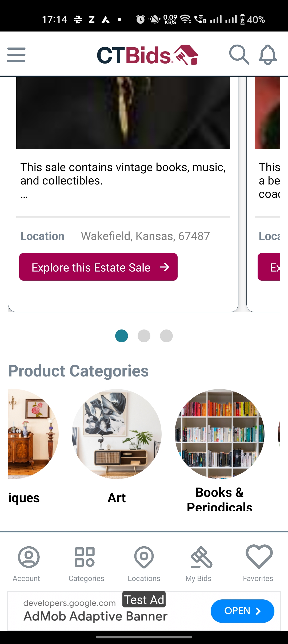Select the first carousel page dot
Screen dimensions: 288x644
[x=122, y=336]
